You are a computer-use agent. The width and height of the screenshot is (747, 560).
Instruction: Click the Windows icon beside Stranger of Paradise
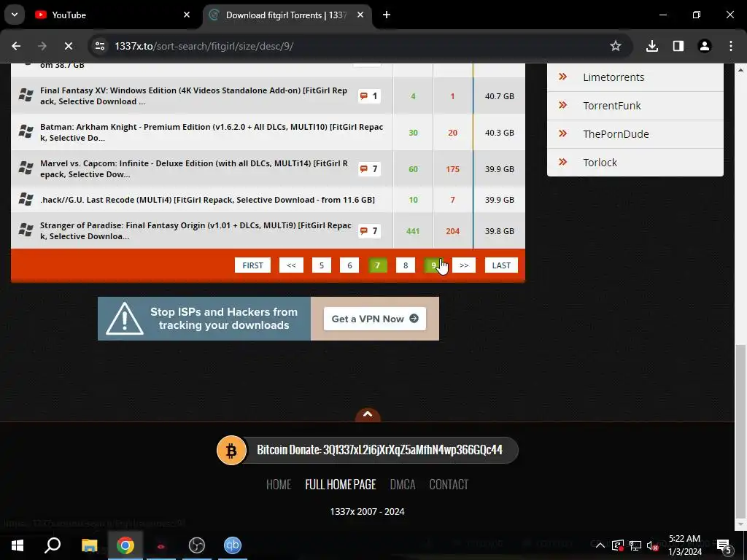click(26, 230)
